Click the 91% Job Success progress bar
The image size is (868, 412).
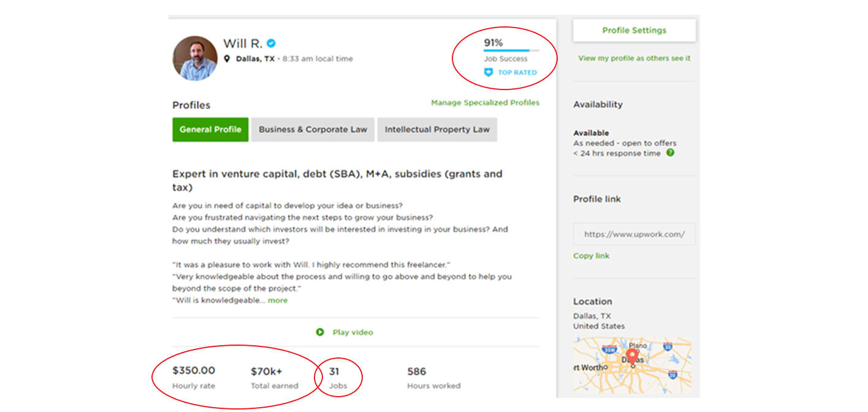pos(511,50)
